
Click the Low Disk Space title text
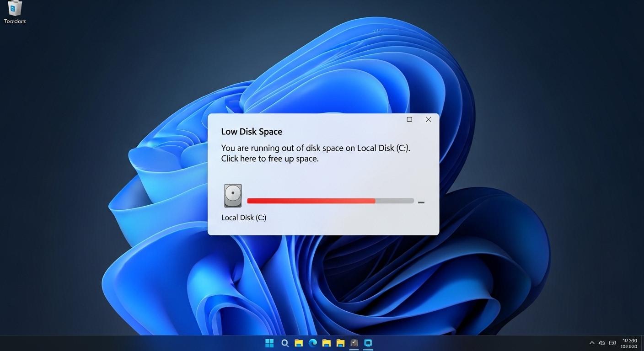[x=252, y=131]
